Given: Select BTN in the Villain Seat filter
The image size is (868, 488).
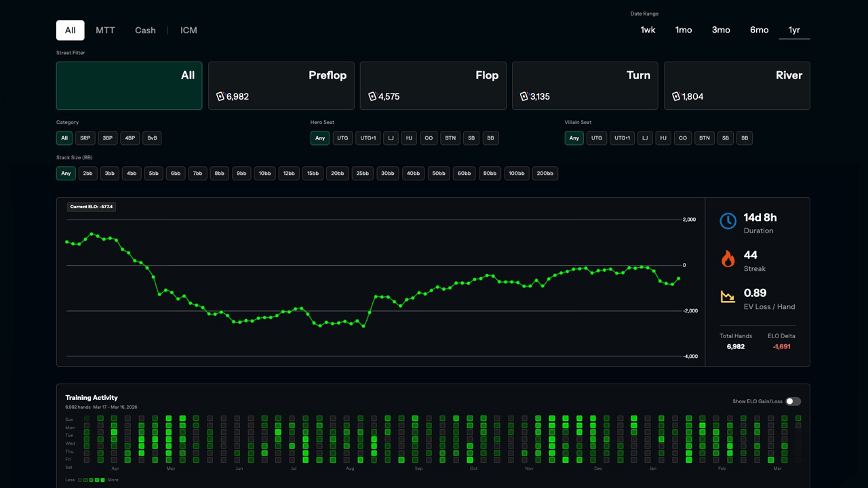Looking at the screenshot, I should [x=704, y=138].
